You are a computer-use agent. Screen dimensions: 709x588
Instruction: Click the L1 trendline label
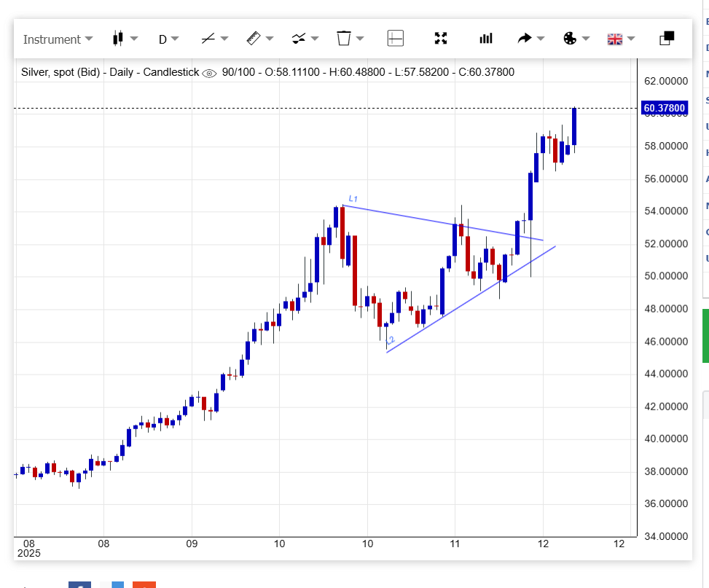(353, 198)
